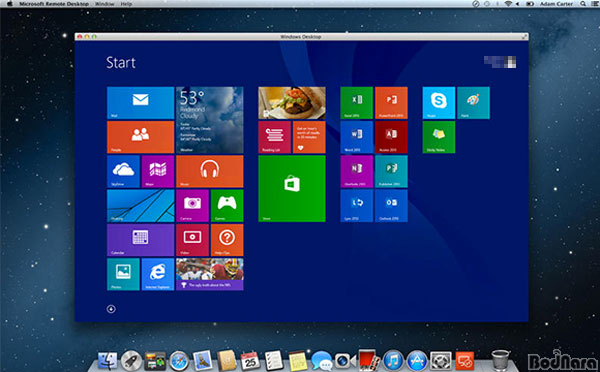The width and height of the screenshot is (600, 372).
Task: Launch Outlook 2013 tile
Action: [x=391, y=206]
